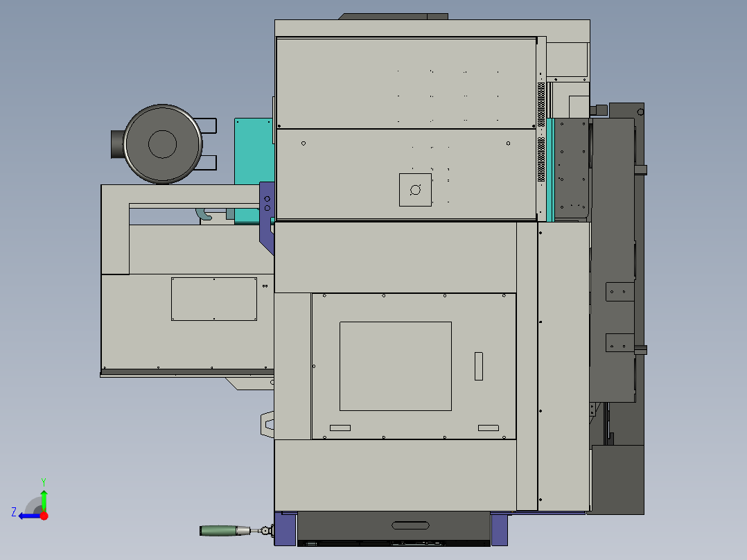747x560 pixels.
Task: Click the red origin ball of the axis triad
Action: click(44, 516)
